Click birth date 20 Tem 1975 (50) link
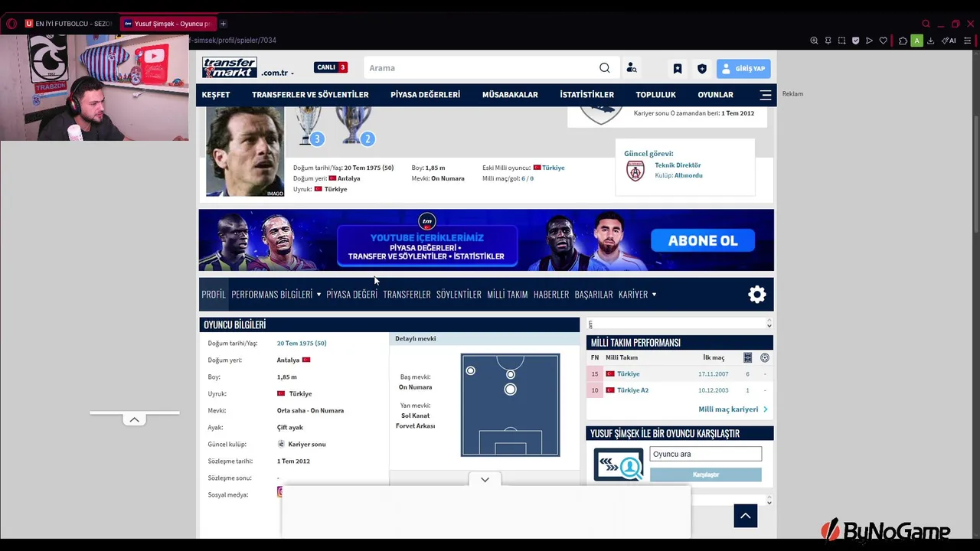 pos(302,344)
